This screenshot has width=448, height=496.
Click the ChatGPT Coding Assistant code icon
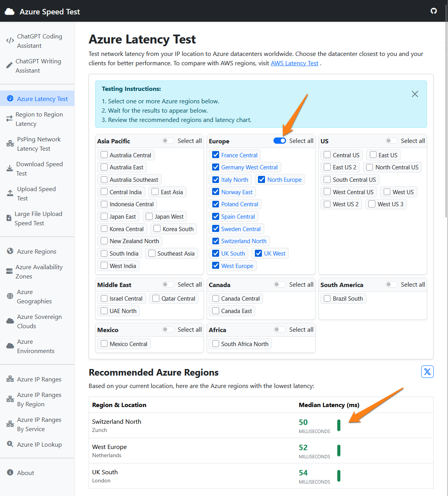coord(10,41)
